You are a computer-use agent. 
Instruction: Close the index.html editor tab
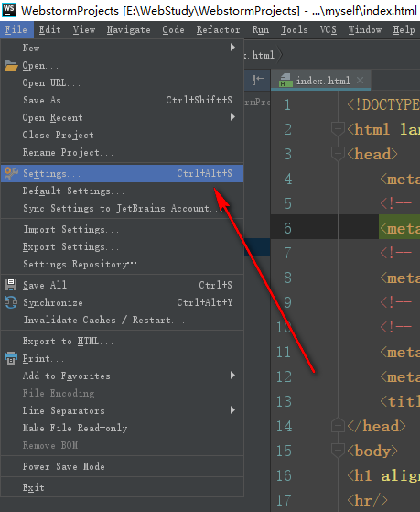(x=360, y=80)
